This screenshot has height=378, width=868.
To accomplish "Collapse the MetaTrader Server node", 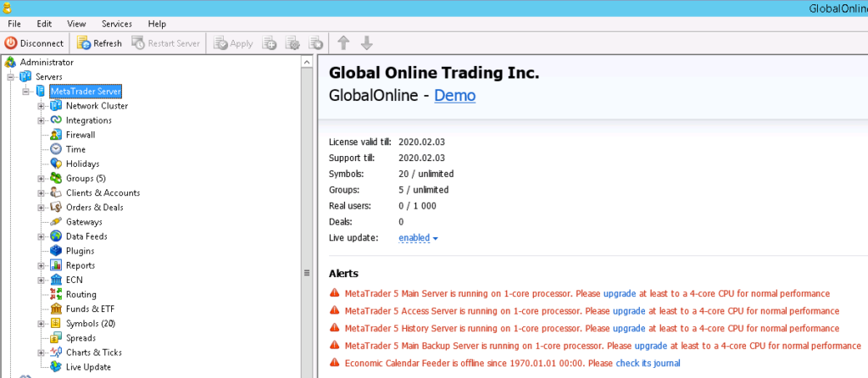I will pos(25,92).
